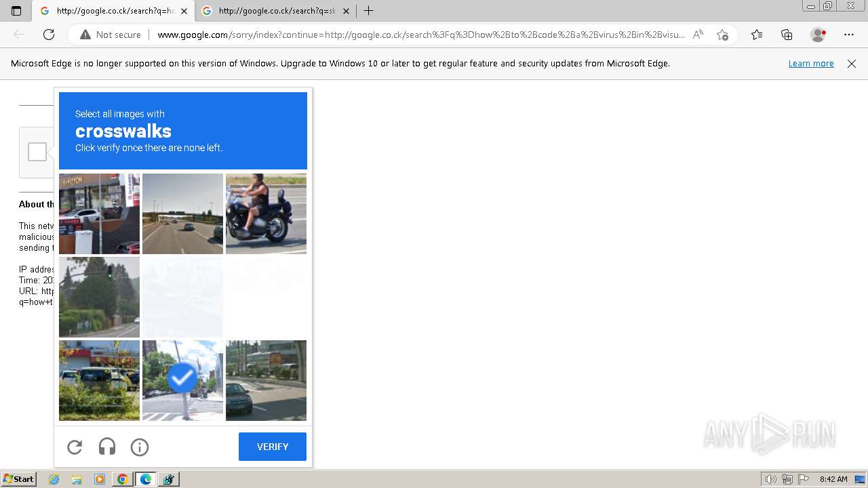Switch to Edge window in taskbar

click(x=146, y=479)
